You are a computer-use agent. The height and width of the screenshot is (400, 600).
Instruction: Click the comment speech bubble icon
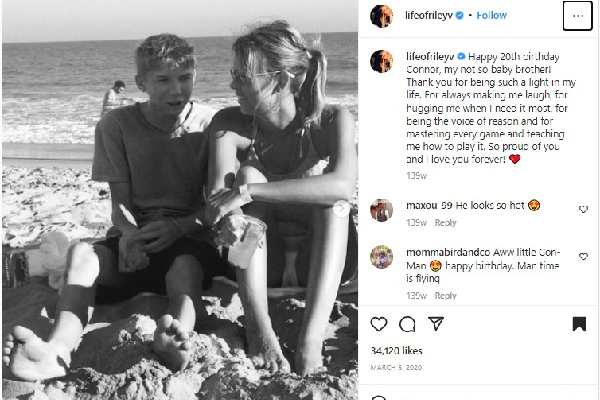407,324
